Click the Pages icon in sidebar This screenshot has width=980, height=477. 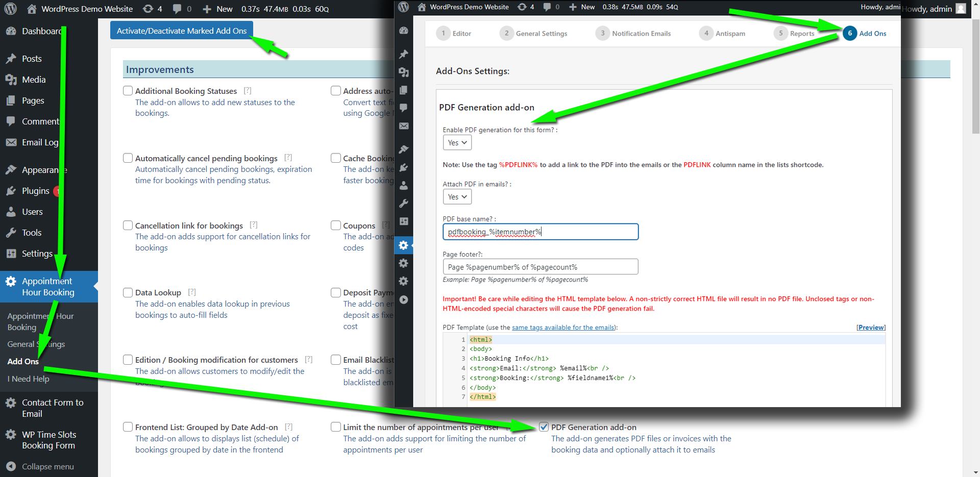click(x=11, y=101)
